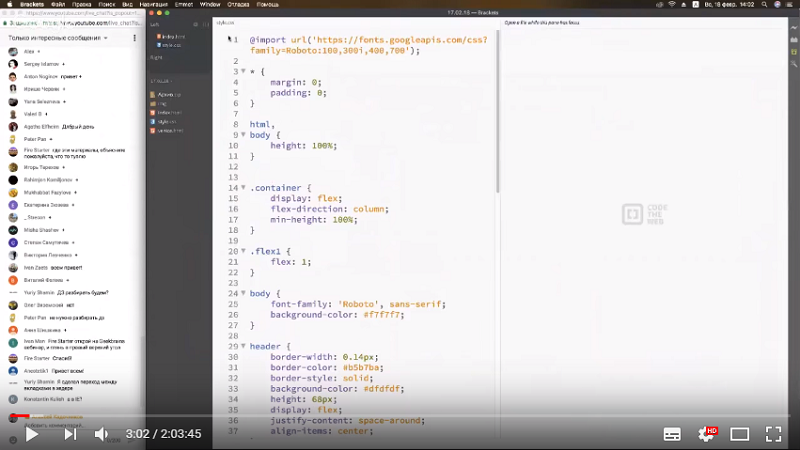Collapse the .container CSS rule

pyautogui.click(x=243, y=188)
